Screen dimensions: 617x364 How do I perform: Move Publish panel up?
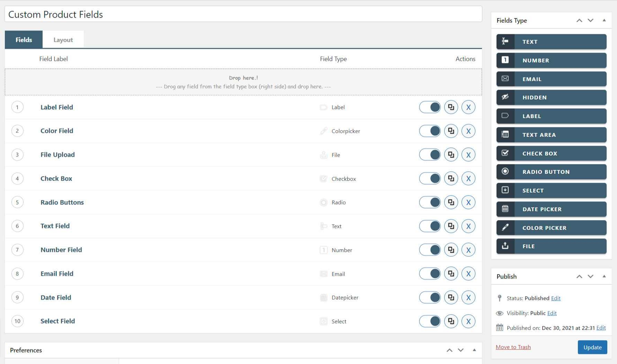tap(579, 276)
